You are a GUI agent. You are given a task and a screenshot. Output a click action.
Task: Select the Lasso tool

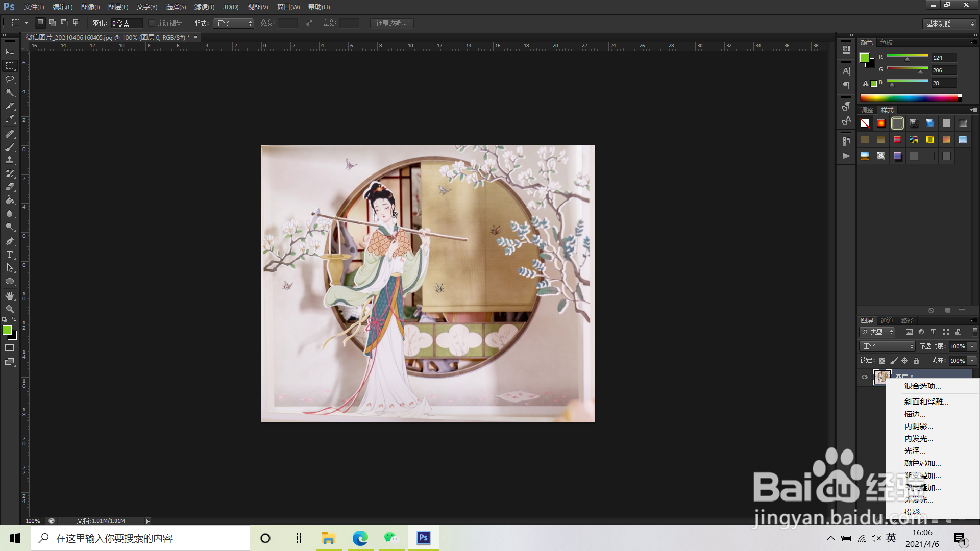[10, 79]
